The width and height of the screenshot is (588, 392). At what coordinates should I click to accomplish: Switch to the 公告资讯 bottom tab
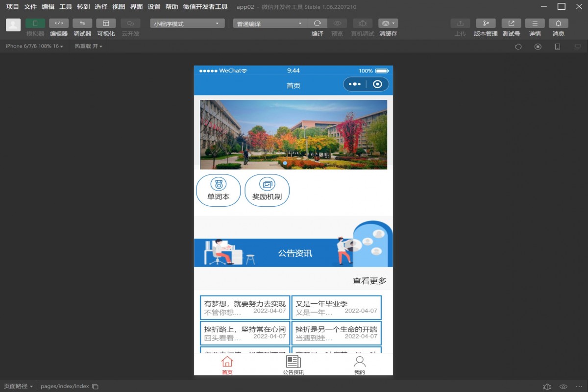293,365
